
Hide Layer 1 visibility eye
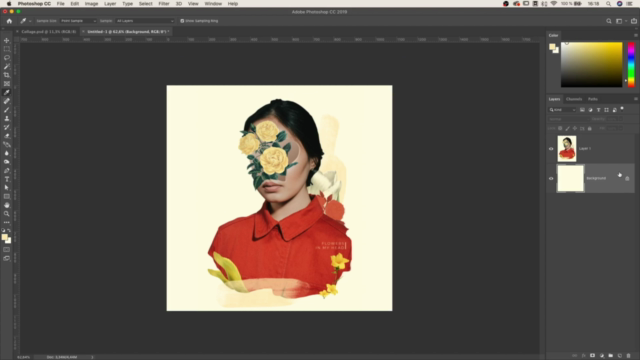pyautogui.click(x=551, y=149)
